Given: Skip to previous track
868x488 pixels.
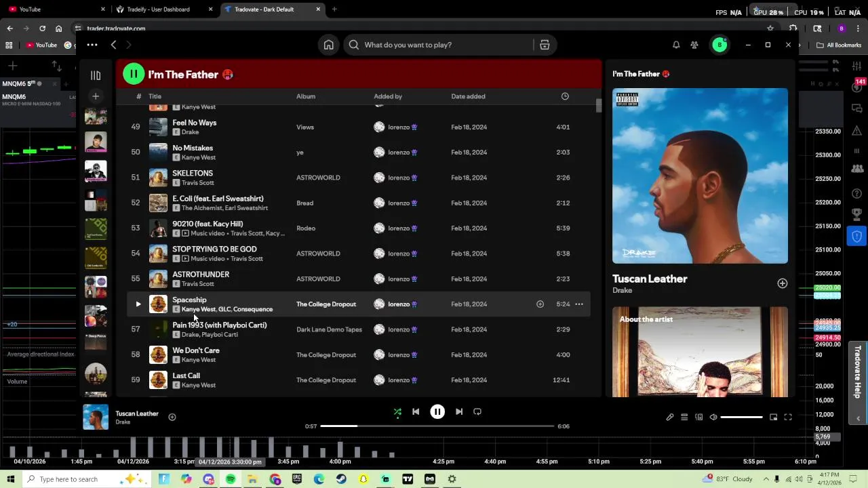Looking at the screenshot, I should click(416, 411).
